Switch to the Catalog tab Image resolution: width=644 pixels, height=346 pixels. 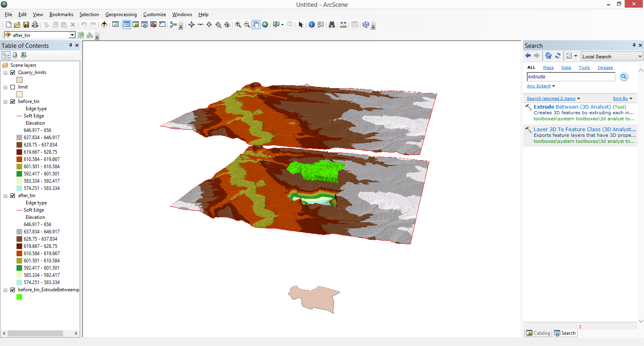point(538,333)
